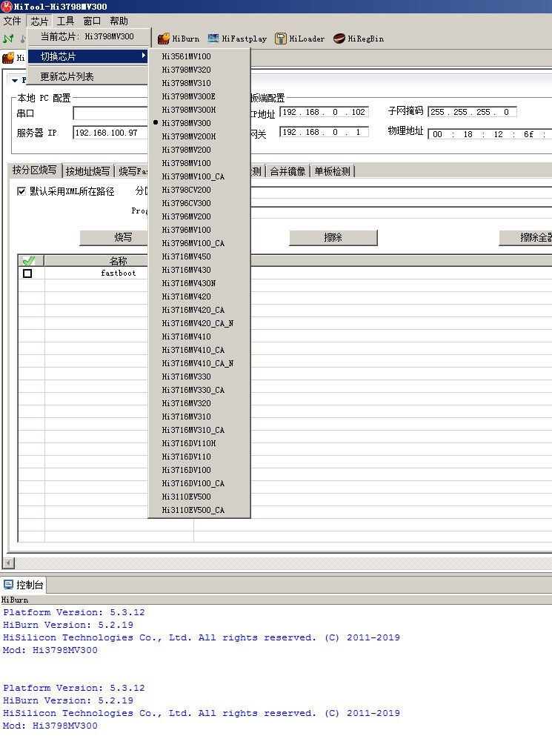Click horizontal scrollbar left arrow
552x756 pixels.
click(9, 563)
